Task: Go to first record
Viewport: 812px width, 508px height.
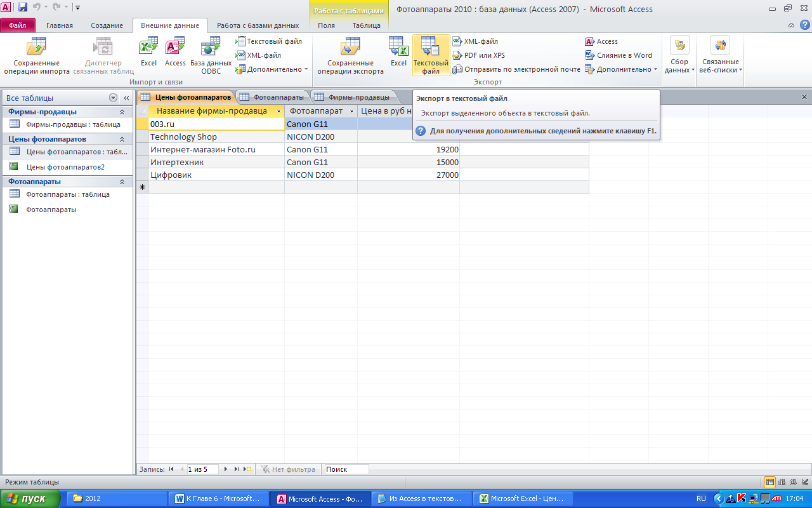Action: (x=171, y=469)
